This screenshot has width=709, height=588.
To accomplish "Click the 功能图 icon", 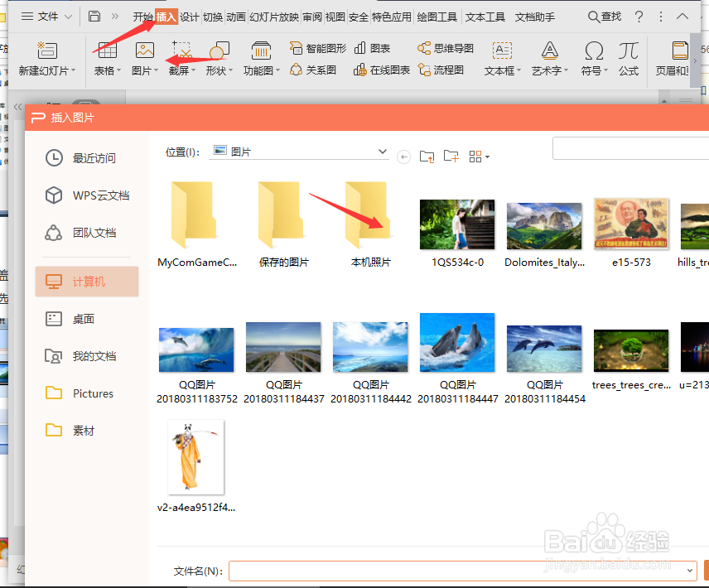I will coord(261,51).
